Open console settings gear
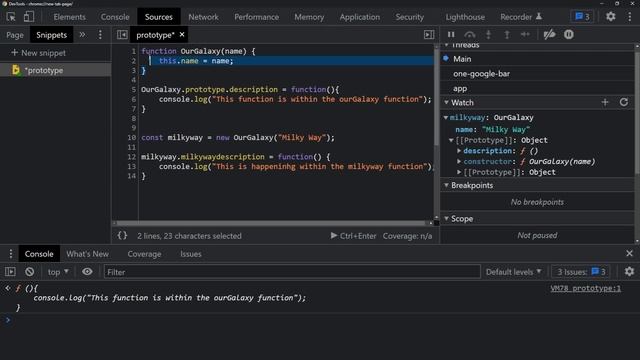640x360 pixels. tap(629, 271)
